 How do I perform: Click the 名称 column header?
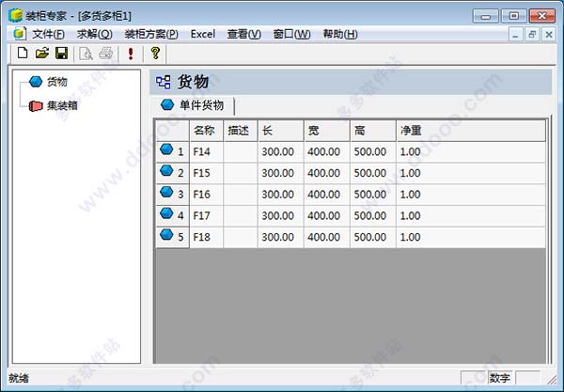[x=206, y=131]
